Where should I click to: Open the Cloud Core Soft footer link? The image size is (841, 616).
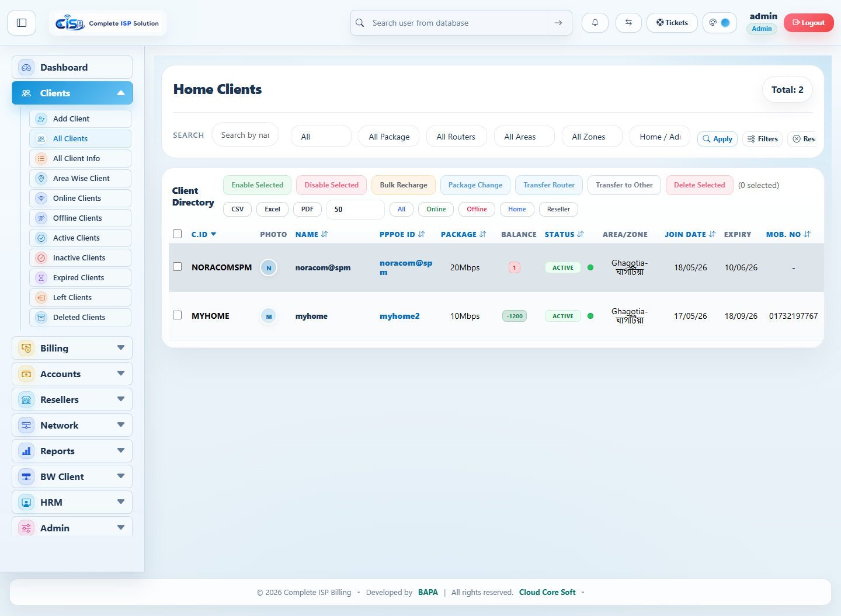[547, 592]
